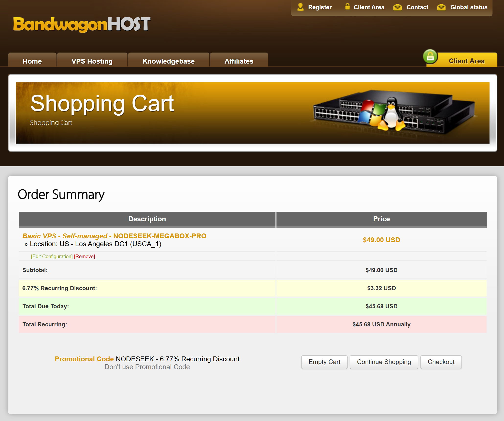Click the Register user icon

click(x=300, y=7)
